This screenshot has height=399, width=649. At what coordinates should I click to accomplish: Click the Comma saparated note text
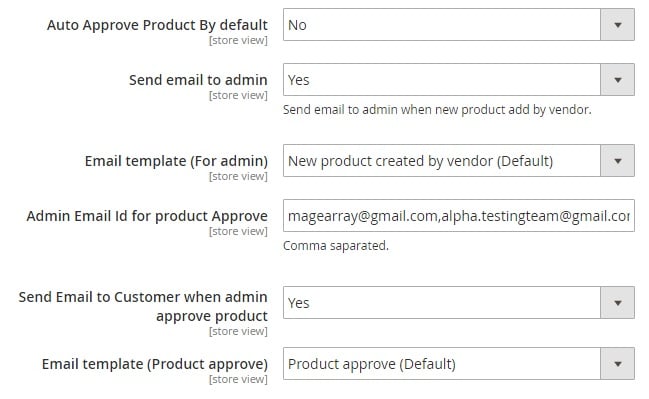pyautogui.click(x=336, y=246)
